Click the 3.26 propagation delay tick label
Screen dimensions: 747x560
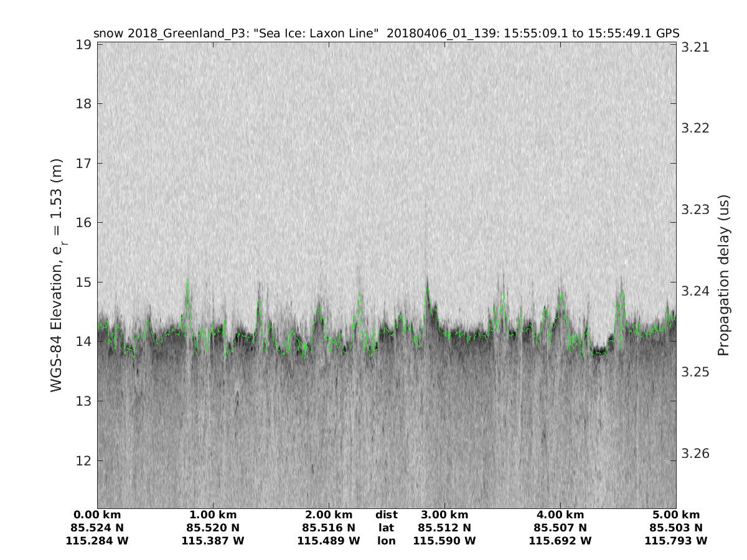pos(695,453)
